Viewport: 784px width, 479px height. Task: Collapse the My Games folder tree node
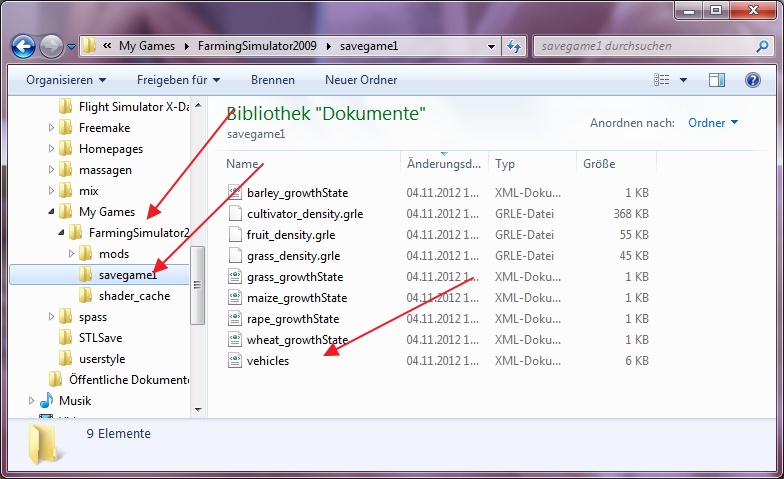[x=51, y=212]
